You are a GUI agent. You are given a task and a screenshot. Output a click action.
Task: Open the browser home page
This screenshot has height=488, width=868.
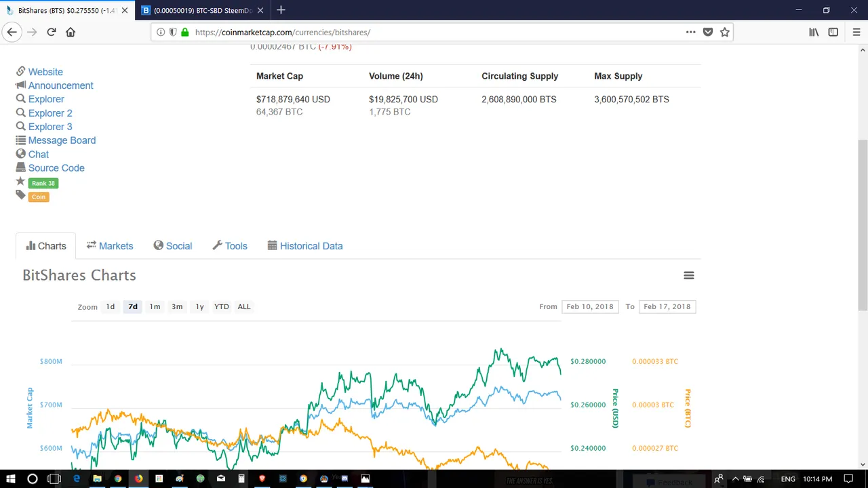pos(71,32)
